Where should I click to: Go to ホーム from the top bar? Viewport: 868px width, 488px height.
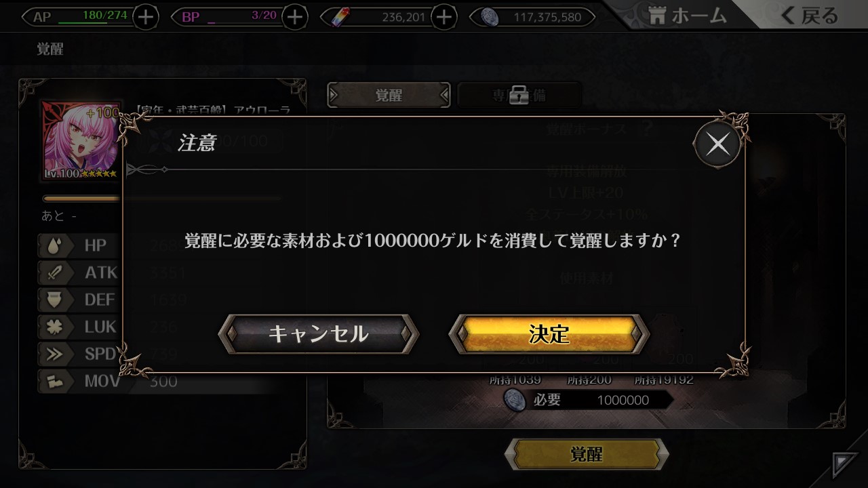click(687, 15)
